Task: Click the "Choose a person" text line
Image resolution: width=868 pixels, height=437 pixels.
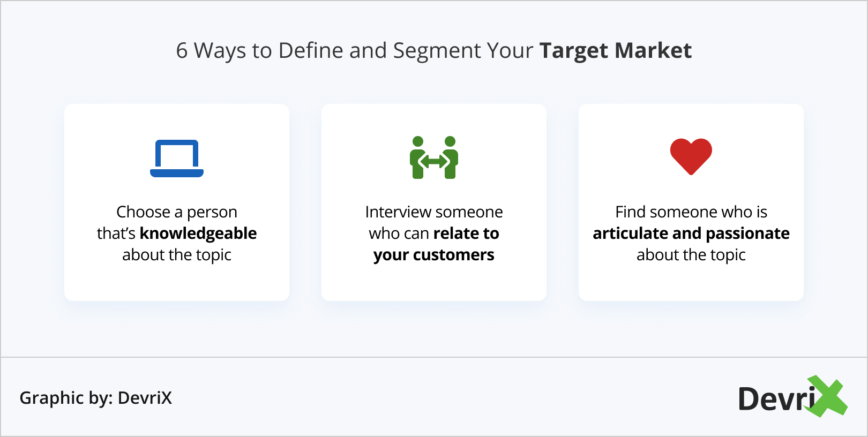Action: click(x=177, y=212)
